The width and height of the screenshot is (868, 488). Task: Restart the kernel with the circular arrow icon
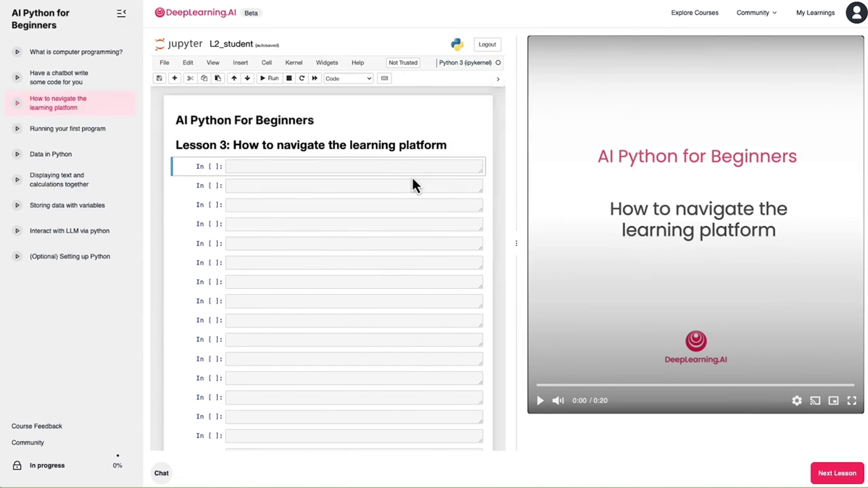click(x=302, y=78)
